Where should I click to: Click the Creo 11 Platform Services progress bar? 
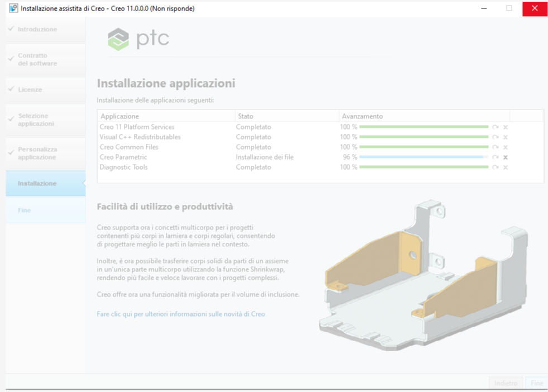[423, 127]
